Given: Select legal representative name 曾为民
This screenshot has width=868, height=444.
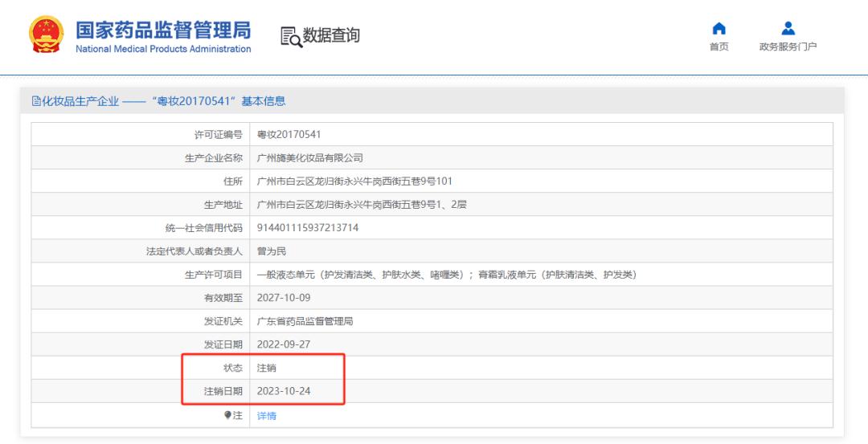Looking at the screenshot, I should point(272,251).
